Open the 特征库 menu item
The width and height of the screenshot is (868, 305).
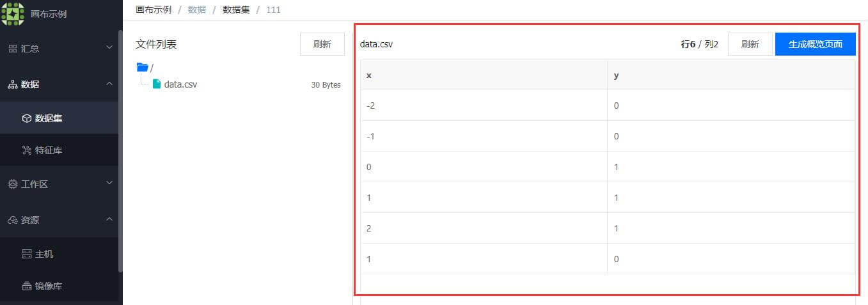(59, 150)
